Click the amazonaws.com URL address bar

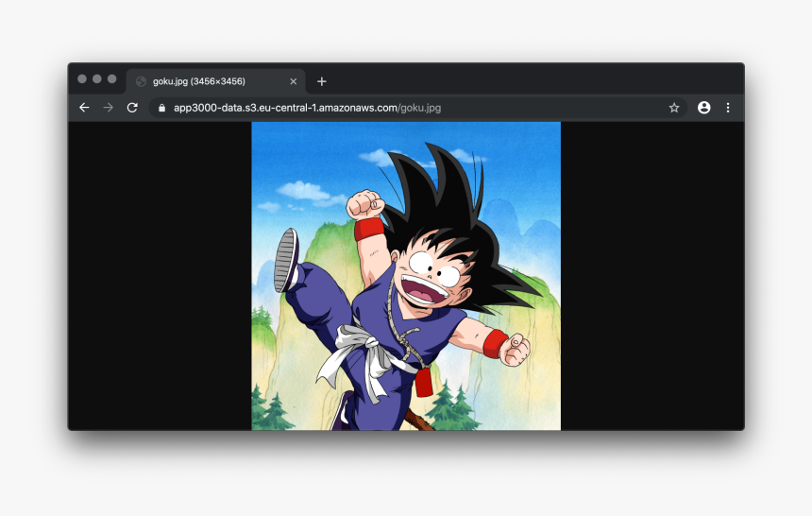417,108
